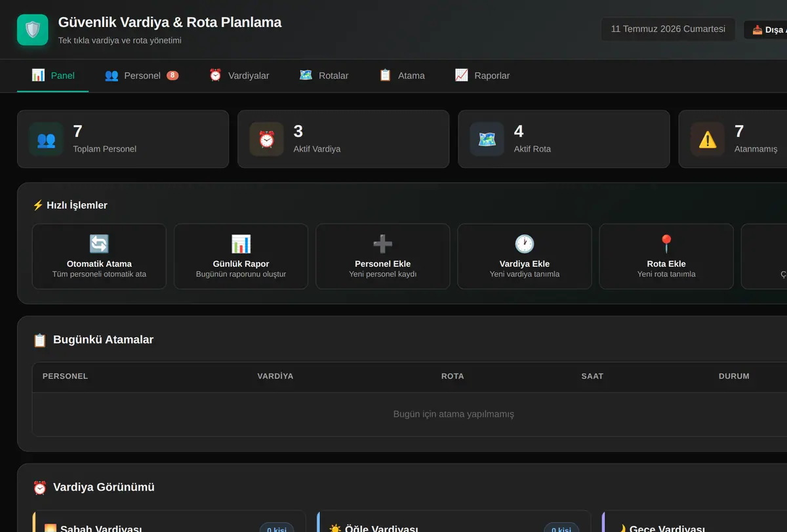Image resolution: width=787 pixels, height=532 pixels.
Task: Click the green shield app logo
Action: click(33, 30)
